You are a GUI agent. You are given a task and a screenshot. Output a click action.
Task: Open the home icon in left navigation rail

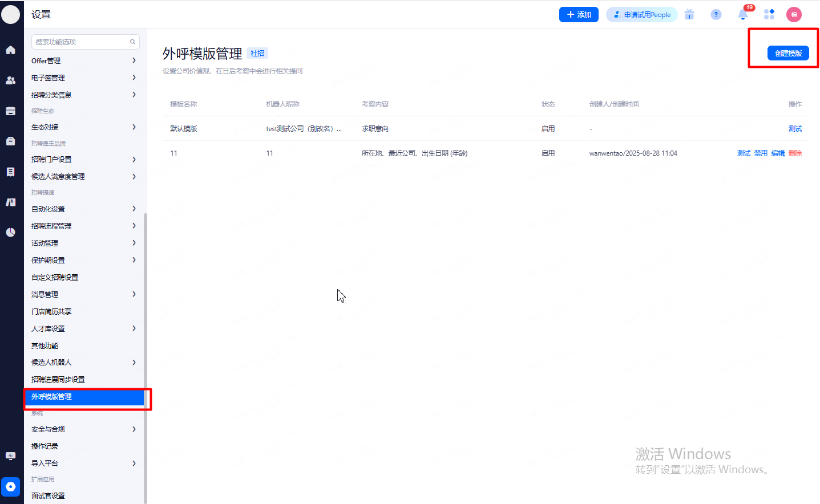coord(10,50)
